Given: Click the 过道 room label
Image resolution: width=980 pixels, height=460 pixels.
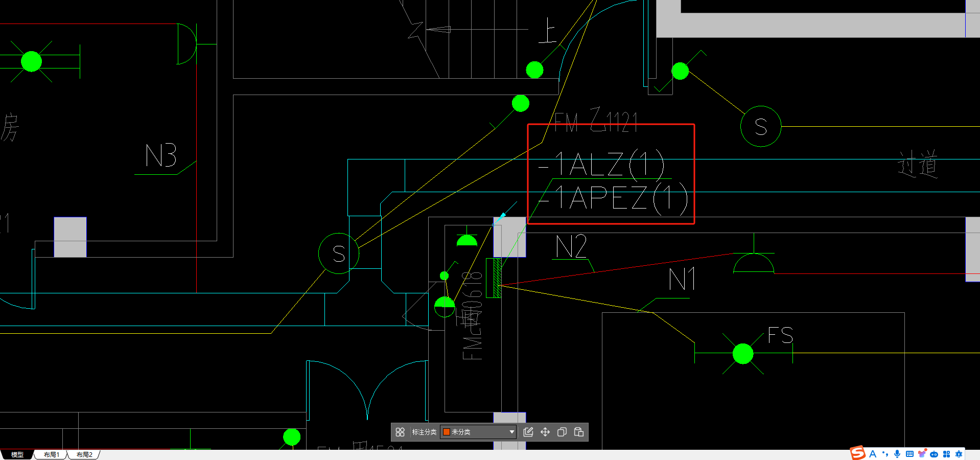Looking at the screenshot, I should click(x=918, y=164).
